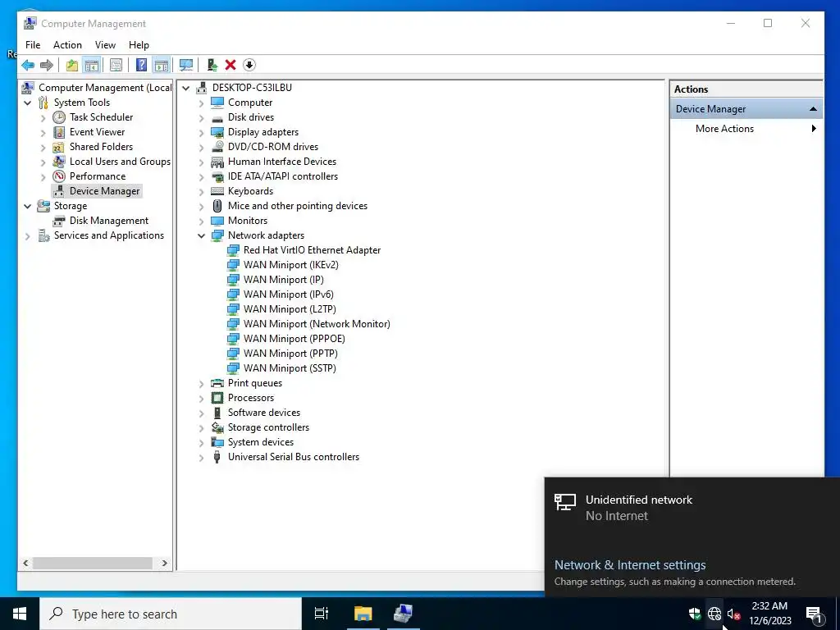Open the Help menu

(139, 45)
